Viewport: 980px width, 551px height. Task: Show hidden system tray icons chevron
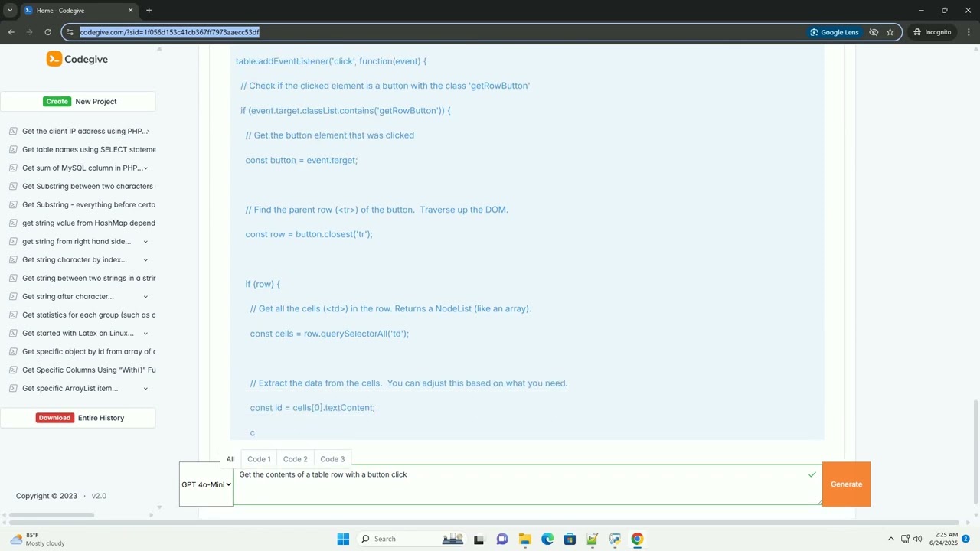point(890,539)
